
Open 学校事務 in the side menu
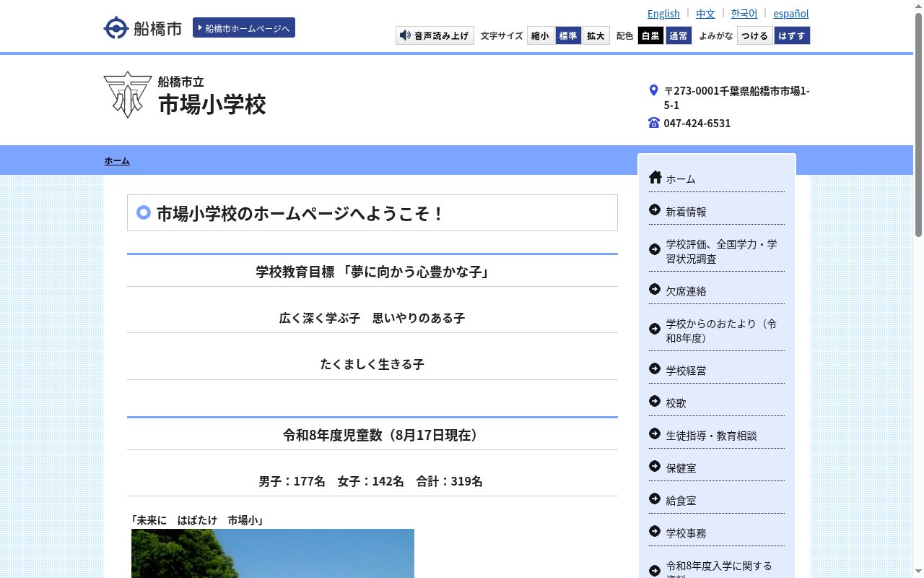click(x=686, y=533)
